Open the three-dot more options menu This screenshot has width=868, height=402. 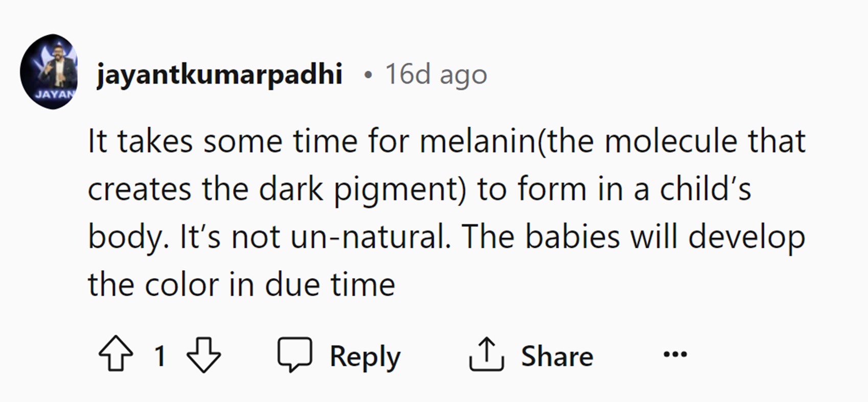[x=675, y=354]
